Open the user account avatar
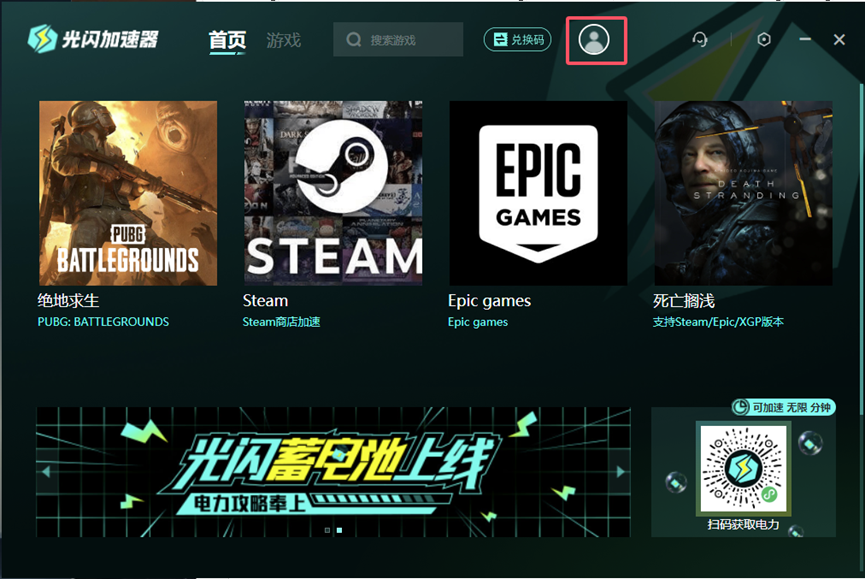This screenshot has width=865, height=579. point(594,40)
